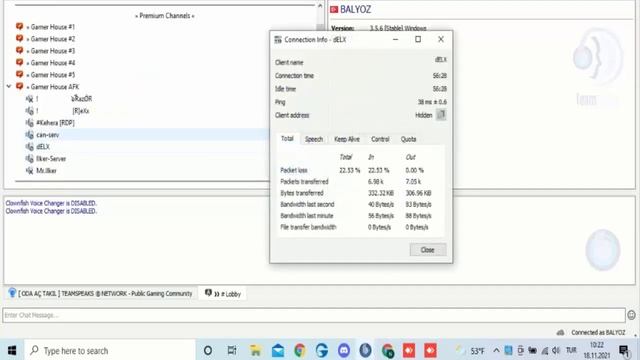
Task: Switch to the Speech tab
Action: [x=313, y=139]
